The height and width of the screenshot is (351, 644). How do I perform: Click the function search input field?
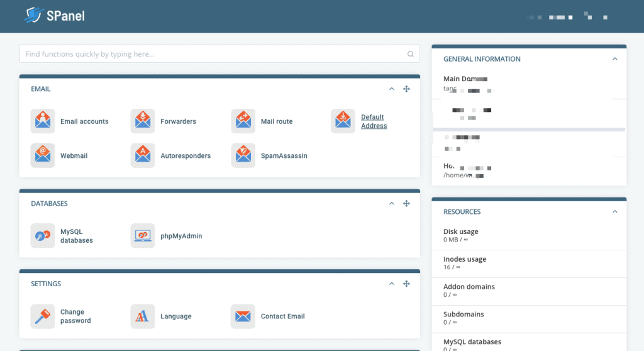(x=214, y=54)
